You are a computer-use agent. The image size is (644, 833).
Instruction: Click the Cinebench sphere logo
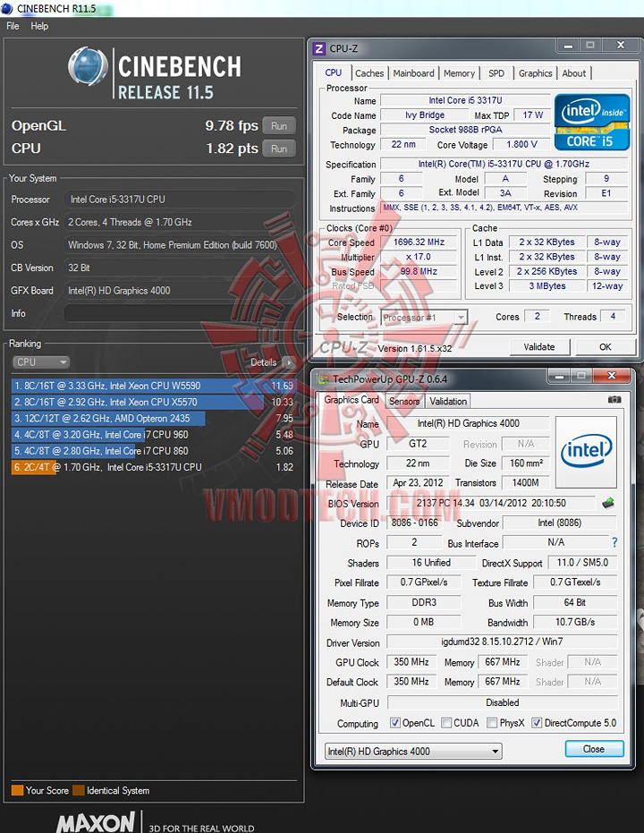tap(89, 66)
